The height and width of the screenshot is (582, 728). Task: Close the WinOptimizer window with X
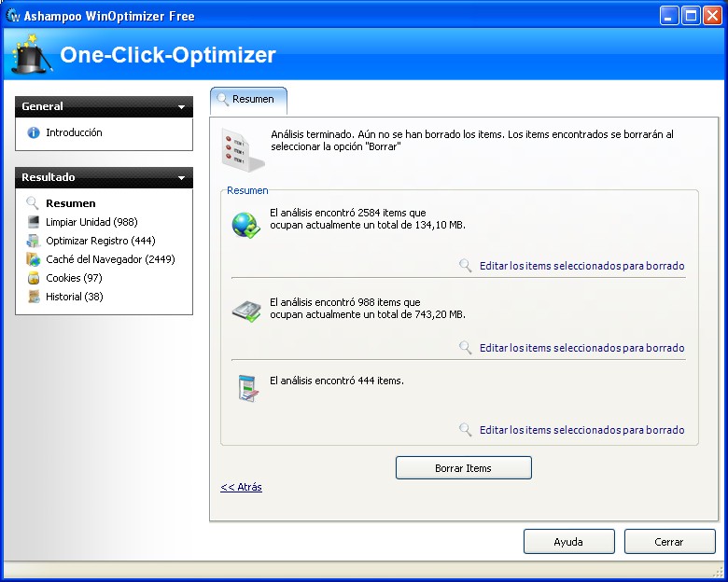click(x=712, y=16)
